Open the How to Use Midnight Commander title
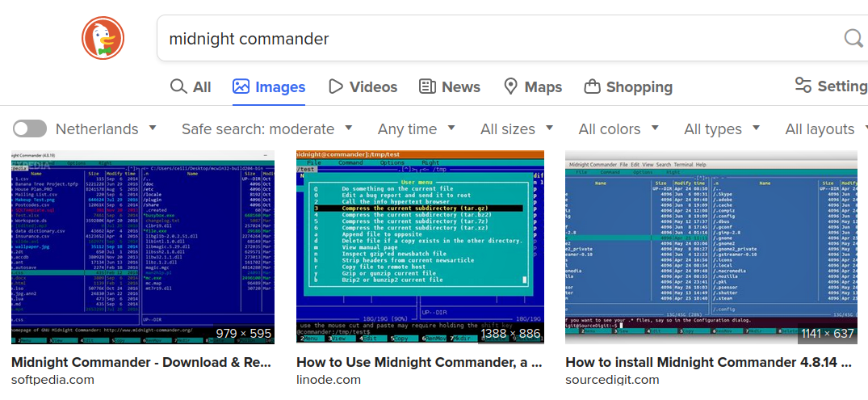 point(419,362)
